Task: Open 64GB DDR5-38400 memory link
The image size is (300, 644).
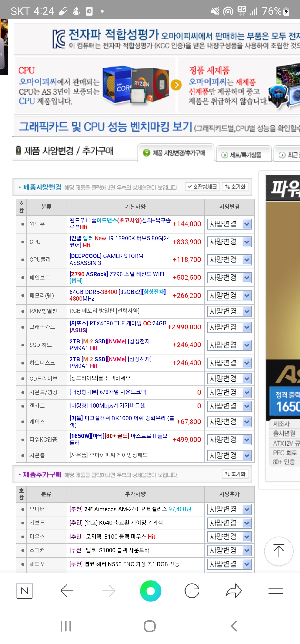Action: (x=117, y=295)
